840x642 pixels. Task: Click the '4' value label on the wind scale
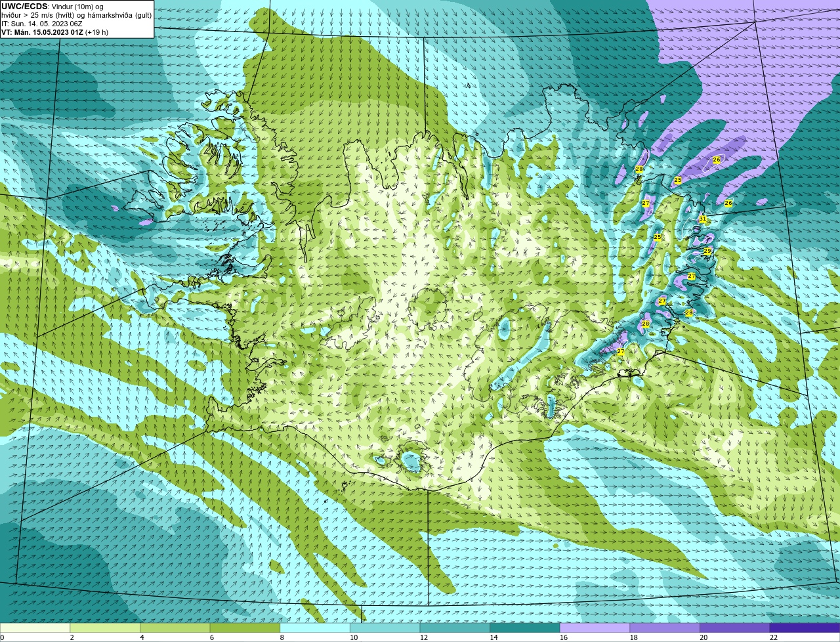pyautogui.click(x=142, y=637)
